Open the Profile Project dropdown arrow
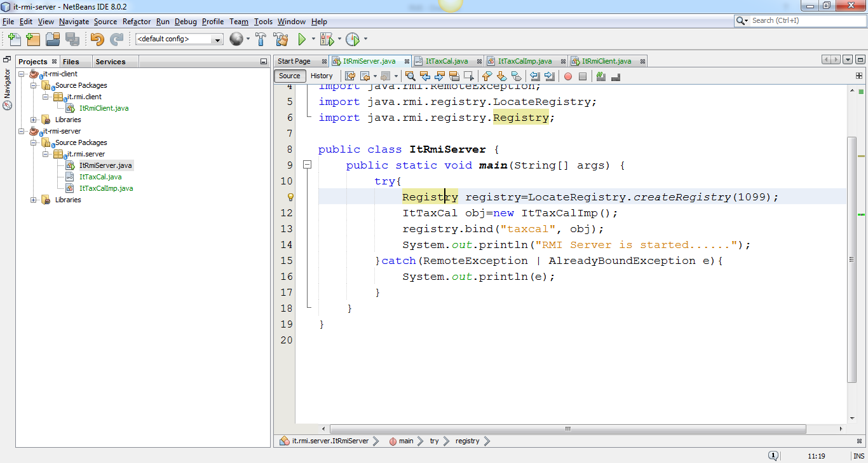The width and height of the screenshot is (868, 463). [x=365, y=39]
